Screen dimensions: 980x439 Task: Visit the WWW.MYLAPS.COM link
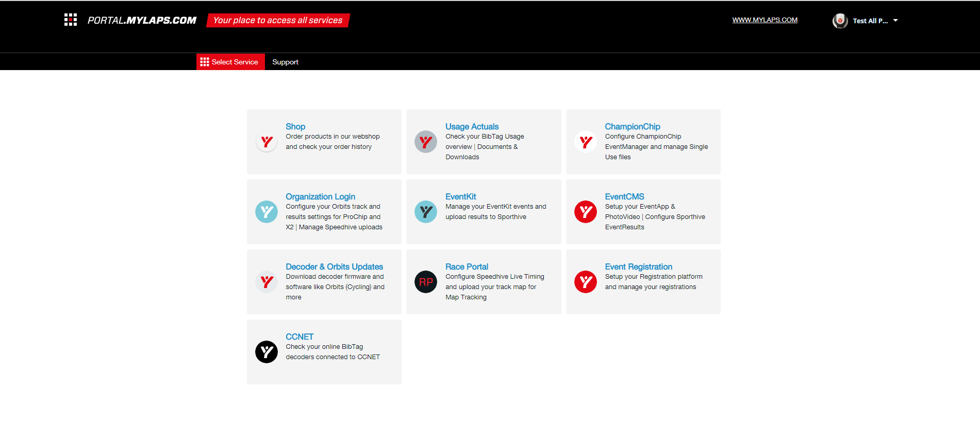[x=765, y=20]
